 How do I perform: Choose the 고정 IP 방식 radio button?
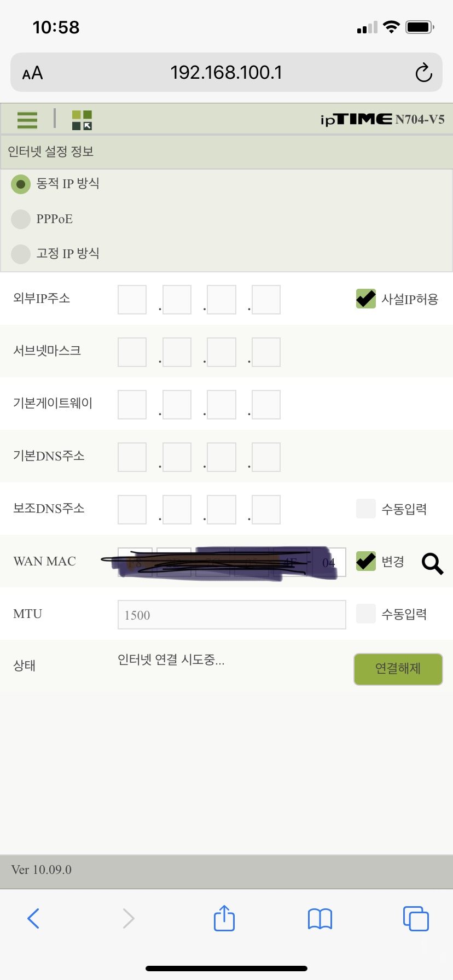pos(21,254)
